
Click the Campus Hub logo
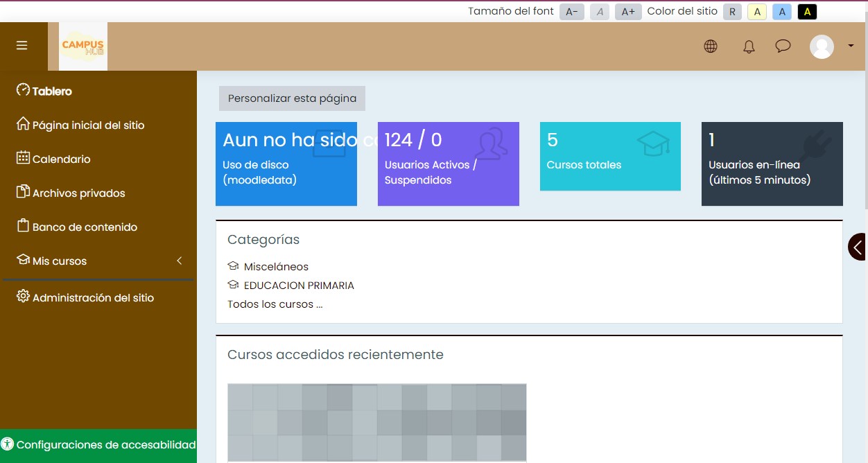click(83, 46)
